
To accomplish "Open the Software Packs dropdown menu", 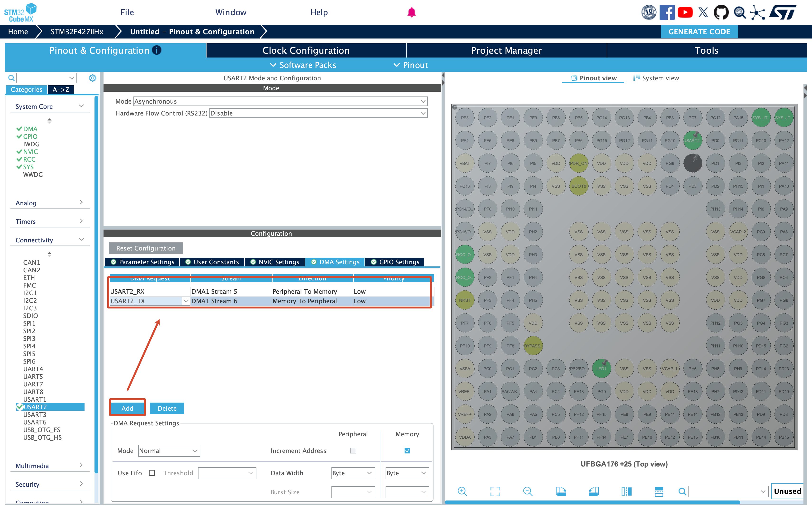I will 303,65.
